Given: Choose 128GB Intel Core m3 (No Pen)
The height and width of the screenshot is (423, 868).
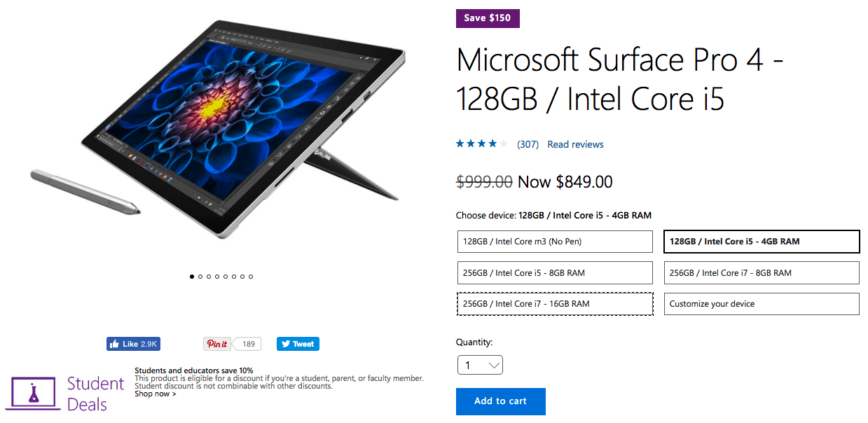Looking at the screenshot, I should pos(555,242).
